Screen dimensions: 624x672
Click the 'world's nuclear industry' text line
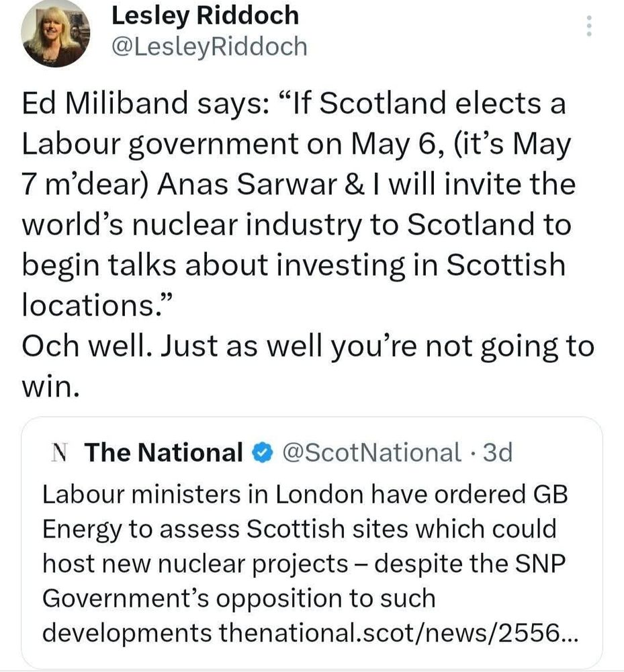(202, 225)
